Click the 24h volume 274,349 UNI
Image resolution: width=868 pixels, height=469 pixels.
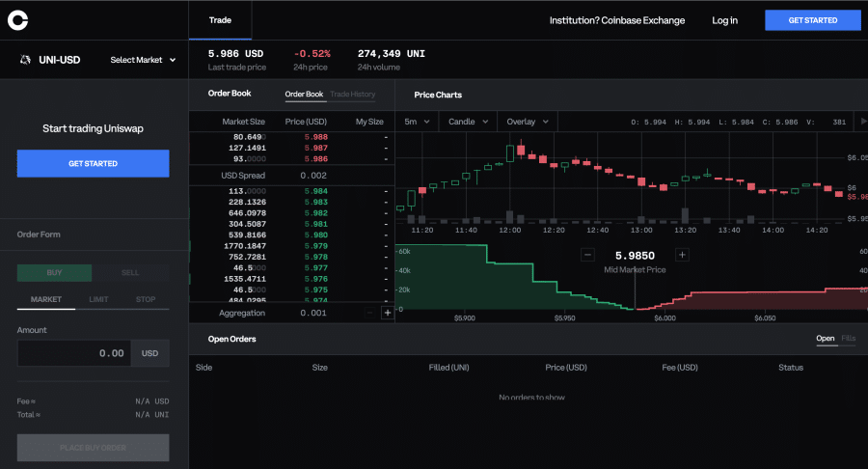[392, 54]
